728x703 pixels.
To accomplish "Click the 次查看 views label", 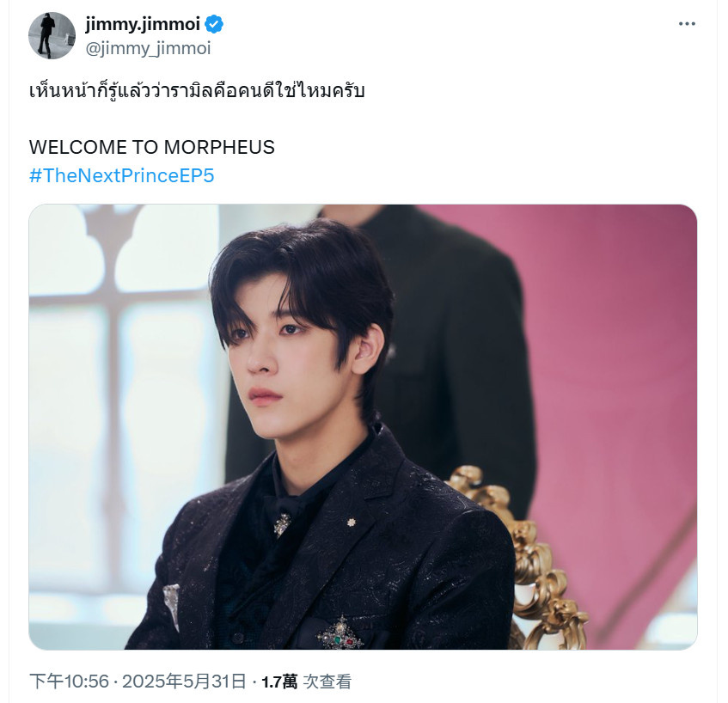I will point(327,682).
